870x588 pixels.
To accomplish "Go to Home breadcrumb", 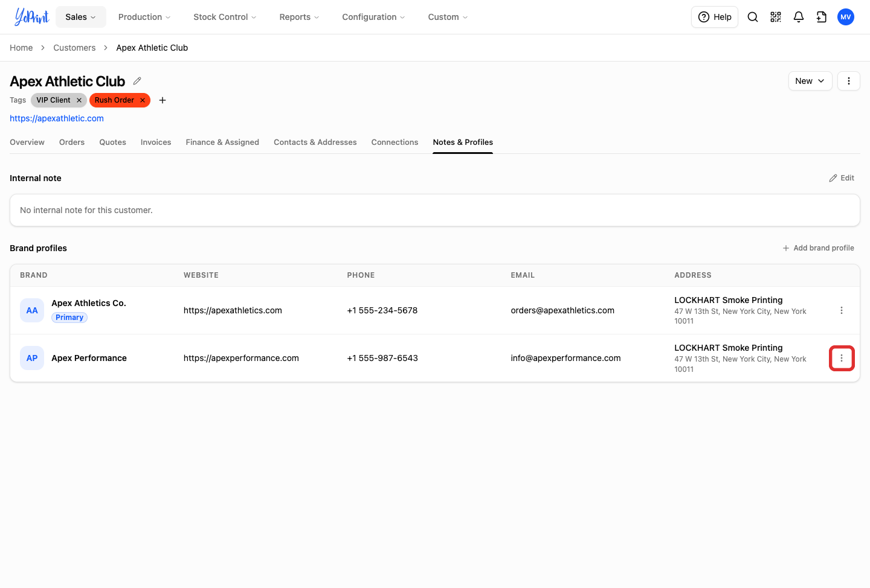I will tap(21, 48).
